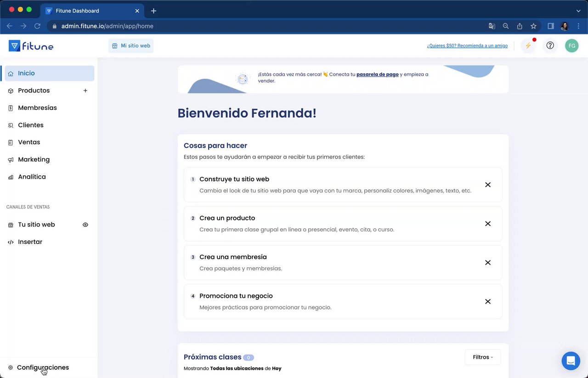This screenshot has width=588, height=378.
Task: Open the Promociona tu negocio step
Action: click(x=343, y=302)
